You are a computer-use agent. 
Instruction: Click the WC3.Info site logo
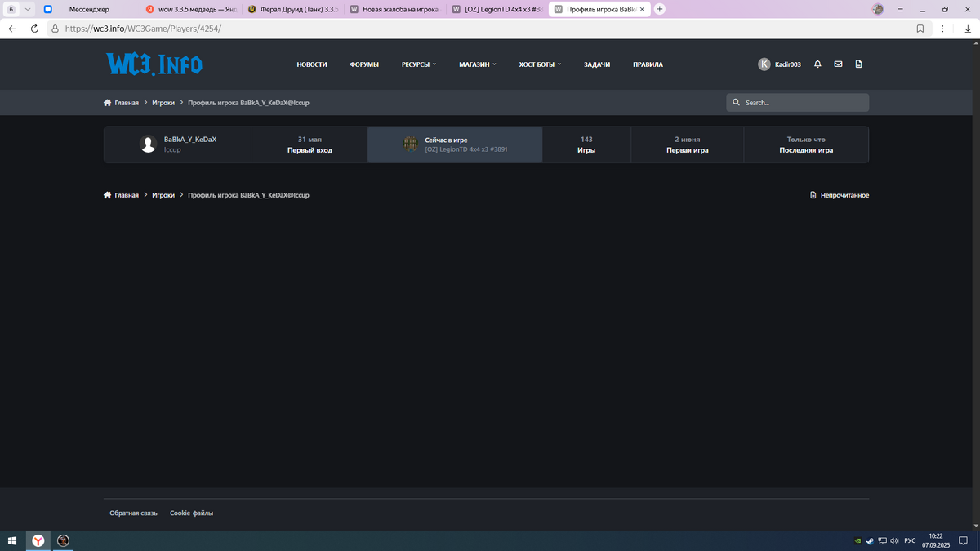[154, 64]
